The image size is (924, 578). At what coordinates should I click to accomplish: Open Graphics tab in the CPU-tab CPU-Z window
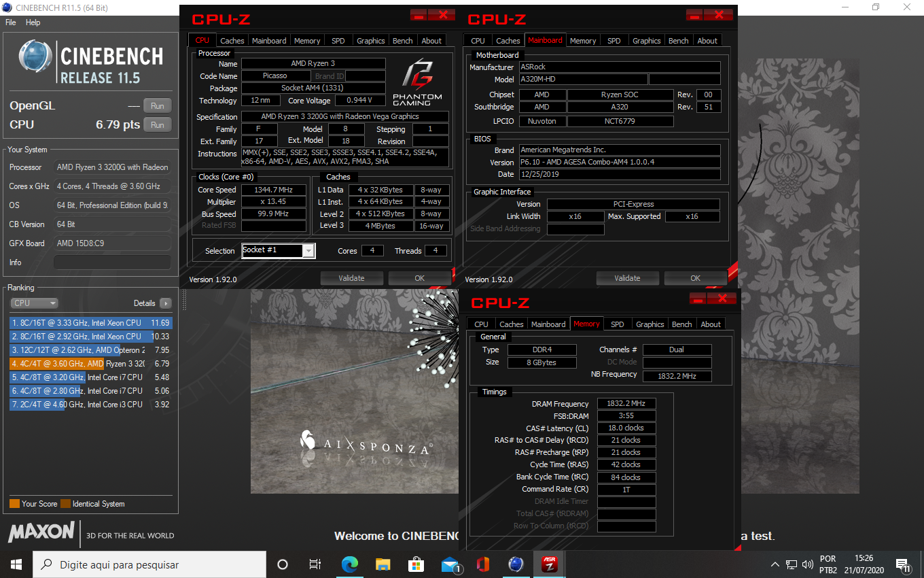coord(371,41)
